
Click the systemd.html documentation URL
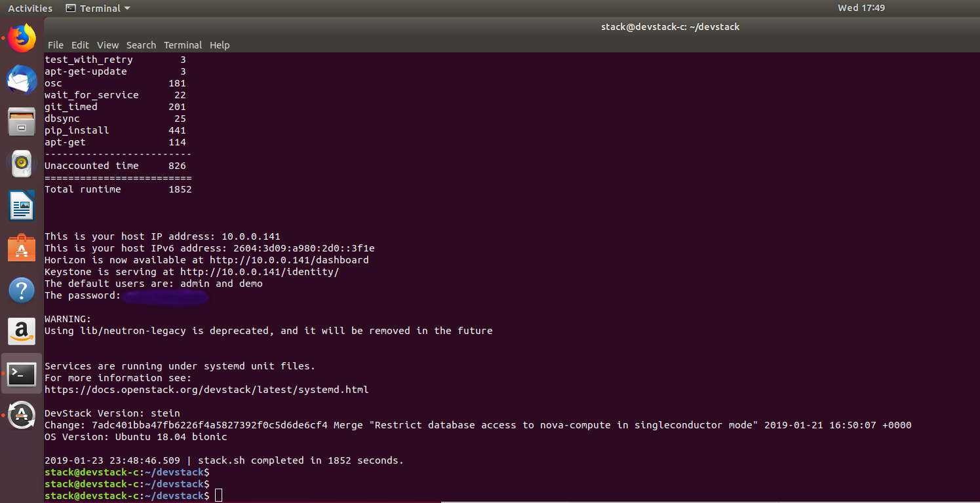(206, 390)
